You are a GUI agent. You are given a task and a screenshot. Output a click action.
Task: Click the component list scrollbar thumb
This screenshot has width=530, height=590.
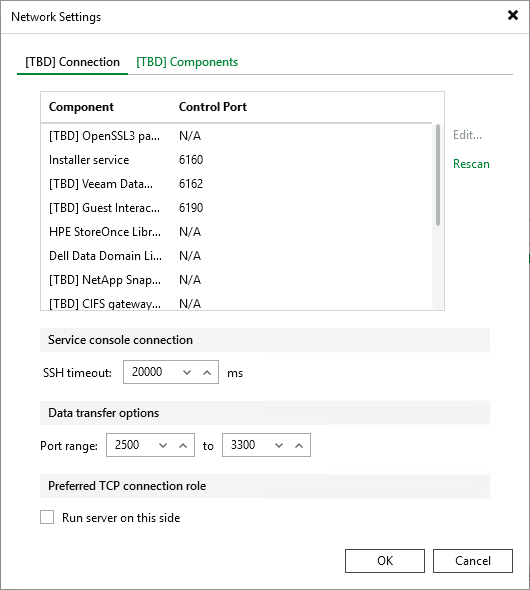point(438,175)
